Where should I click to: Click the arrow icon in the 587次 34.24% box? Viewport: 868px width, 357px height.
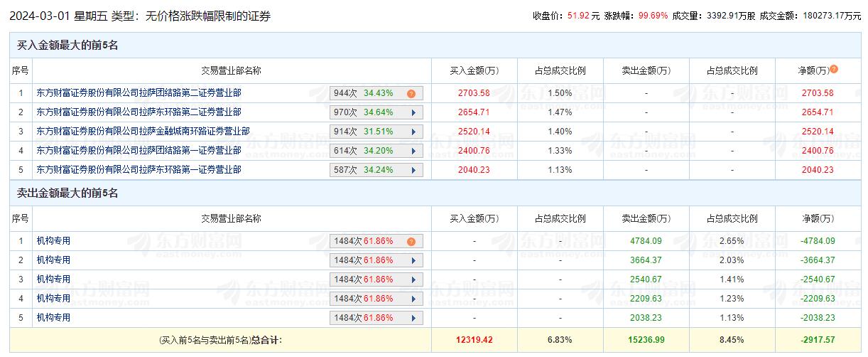pyautogui.click(x=412, y=170)
